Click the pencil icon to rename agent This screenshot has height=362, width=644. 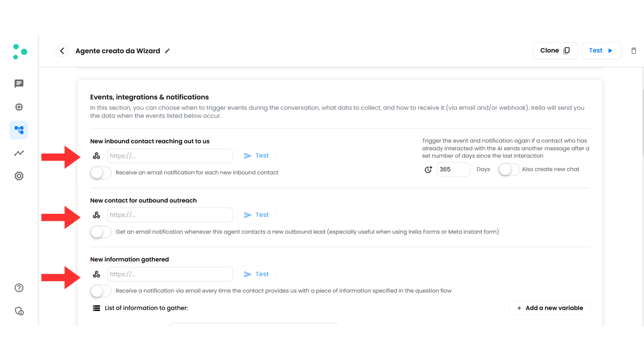coord(167,51)
